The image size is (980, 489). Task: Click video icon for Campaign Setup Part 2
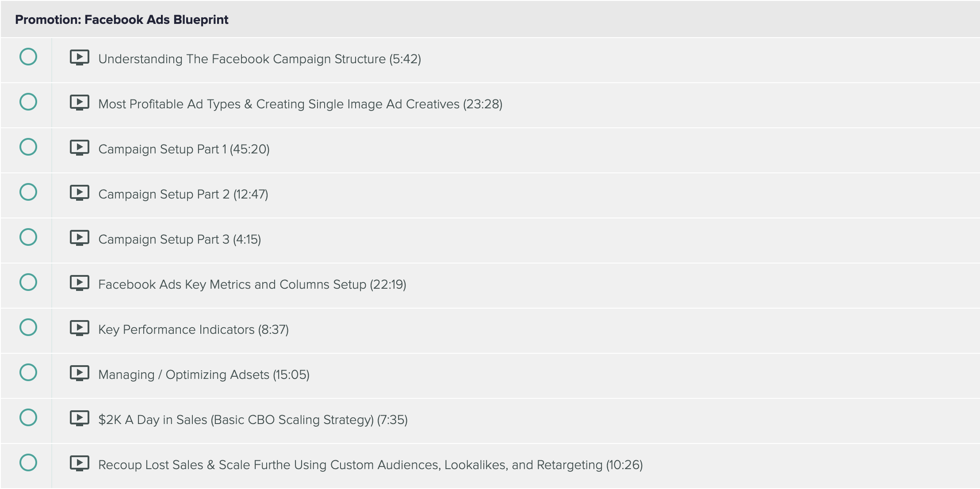(80, 193)
